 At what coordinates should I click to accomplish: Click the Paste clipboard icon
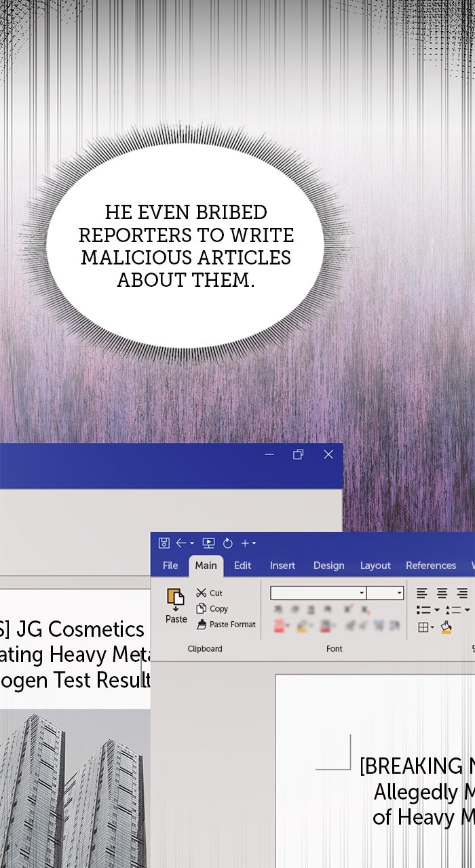tap(176, 597)
